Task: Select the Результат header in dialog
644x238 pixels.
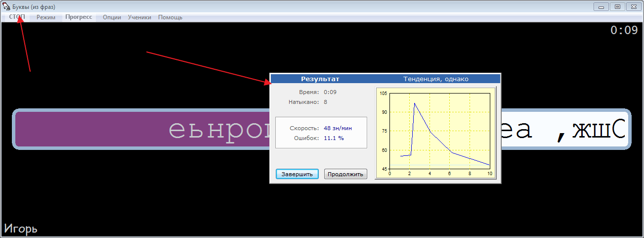Action: click(x=320, y=79)
